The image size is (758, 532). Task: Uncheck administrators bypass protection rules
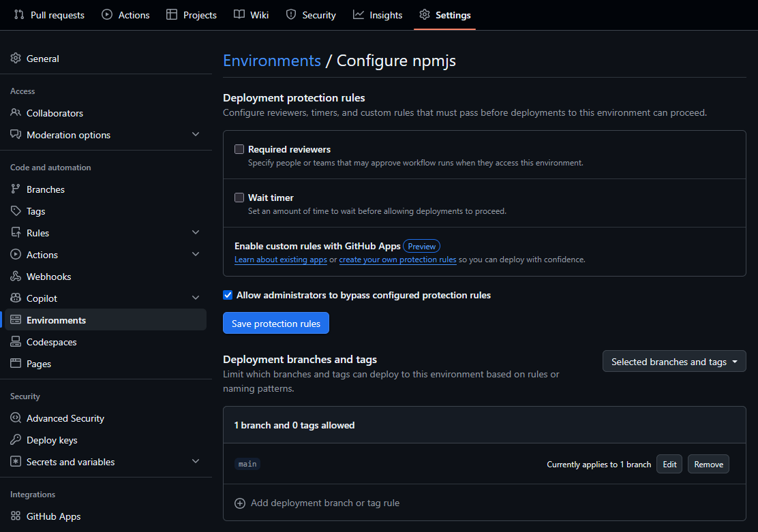click(228, 295)
